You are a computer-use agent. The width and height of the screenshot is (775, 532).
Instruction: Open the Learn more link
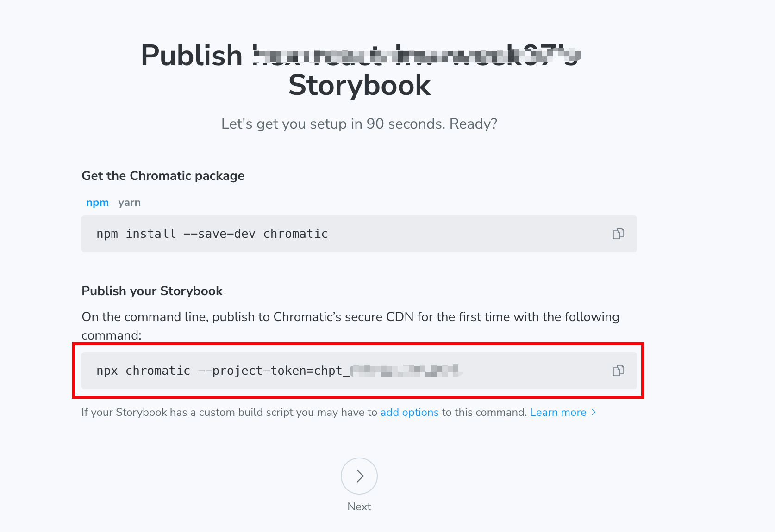click(x=558, y=412)
